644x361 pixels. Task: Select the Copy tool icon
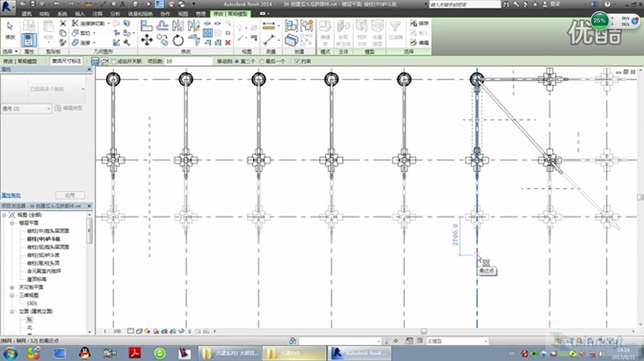point(162,40)
